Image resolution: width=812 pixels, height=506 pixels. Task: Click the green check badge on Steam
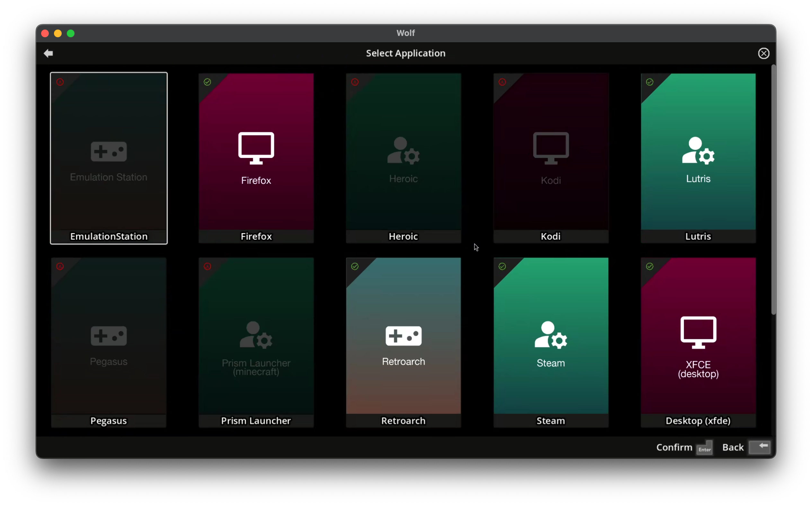pos(502,266)
